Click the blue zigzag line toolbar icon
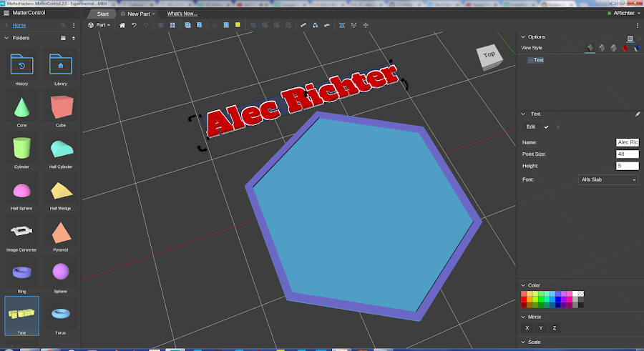Screen dimensions: 644x351 pyautogui.click(x=303, y=25)
